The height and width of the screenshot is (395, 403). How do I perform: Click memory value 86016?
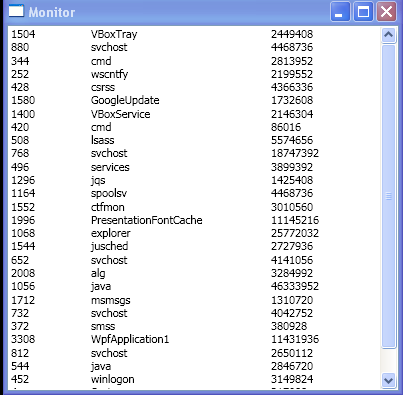click(x=286, y=127)
